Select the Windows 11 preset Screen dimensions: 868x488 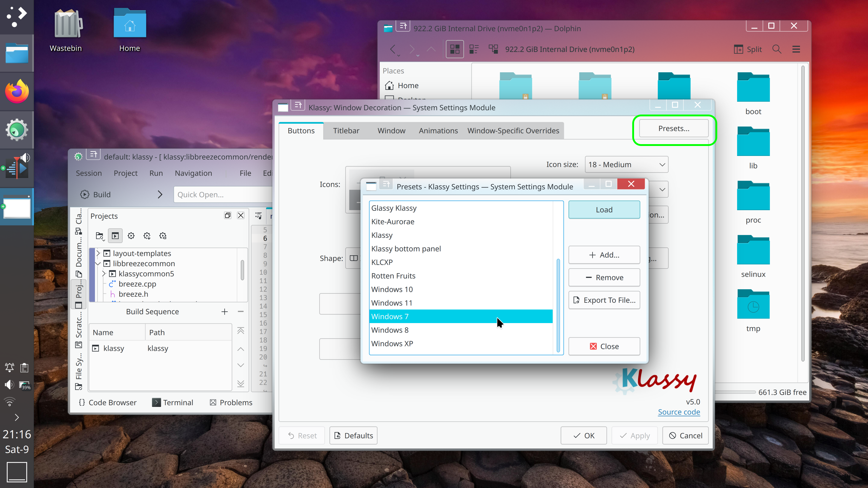coord(461,303)
